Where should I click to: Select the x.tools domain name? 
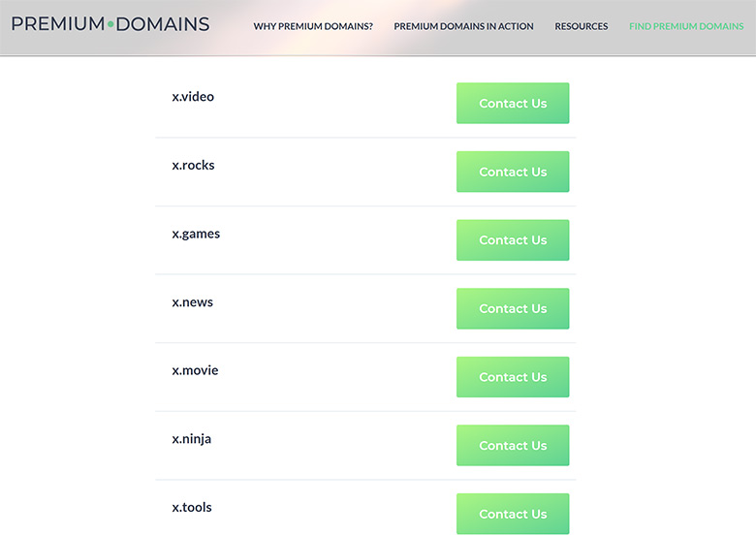point(192,507)
